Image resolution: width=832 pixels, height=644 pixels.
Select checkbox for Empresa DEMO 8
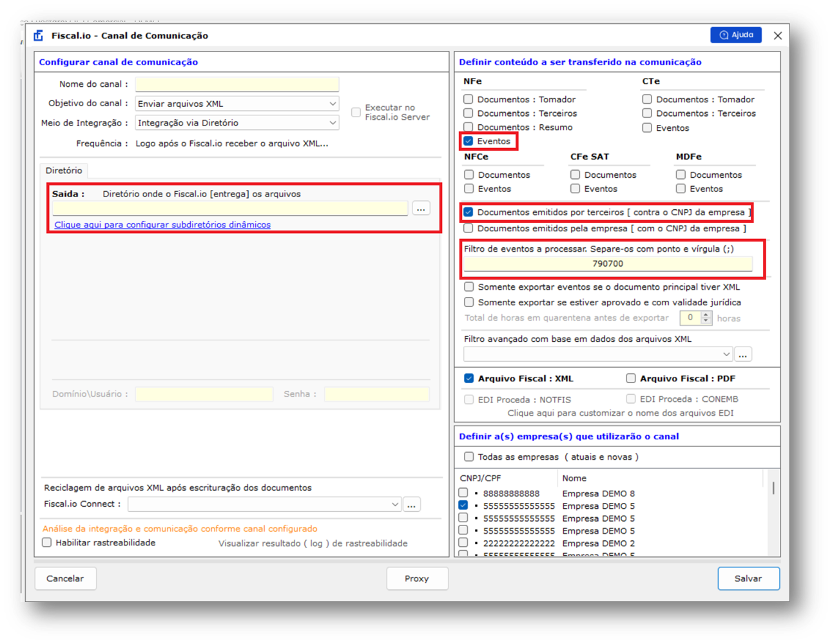coord(463,493)
